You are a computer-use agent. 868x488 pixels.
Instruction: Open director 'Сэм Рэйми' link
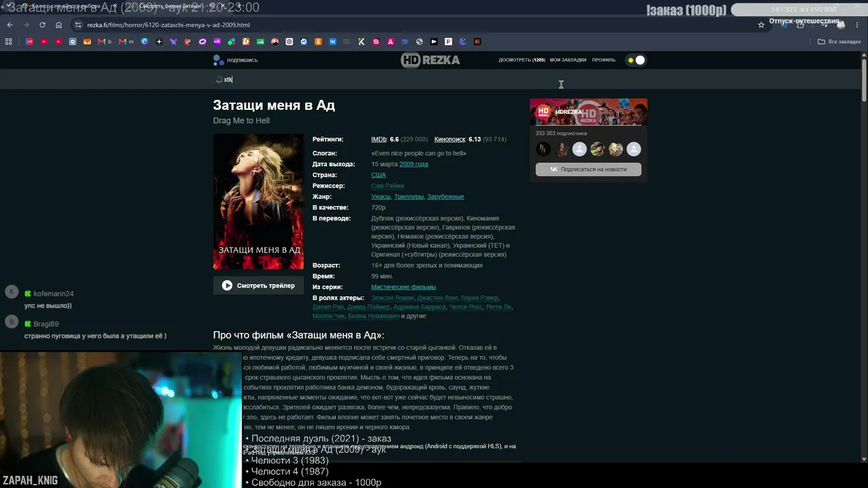coord(387,186)
